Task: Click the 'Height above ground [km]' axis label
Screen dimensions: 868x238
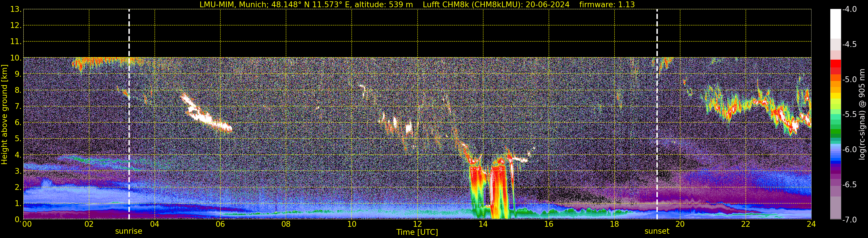Action: tap(4, 115)
